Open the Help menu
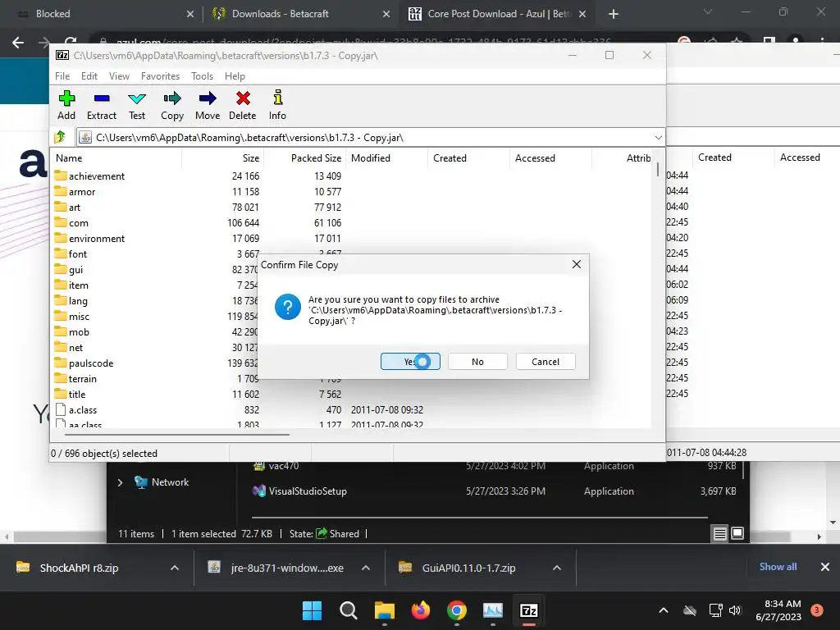 point(235,76)
